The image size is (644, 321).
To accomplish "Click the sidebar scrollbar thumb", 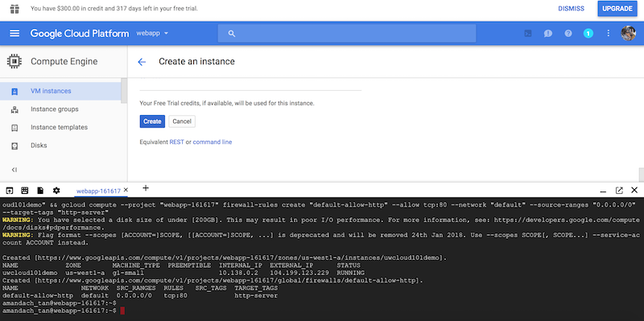I will click(x=124, y=91).
